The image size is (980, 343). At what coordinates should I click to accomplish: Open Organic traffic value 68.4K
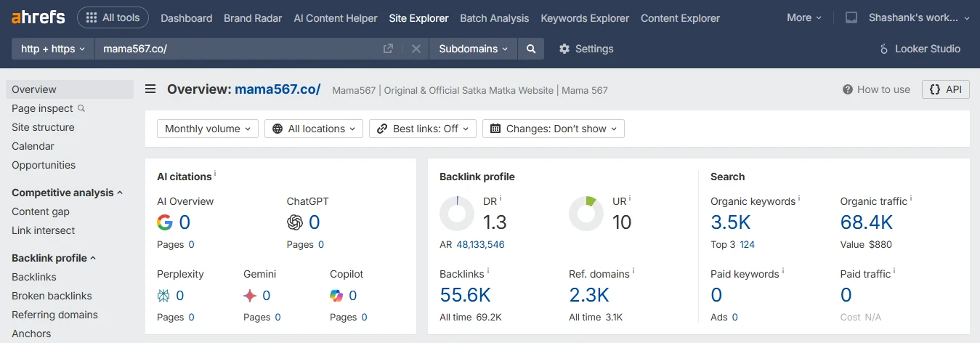(x=867, y=222)
